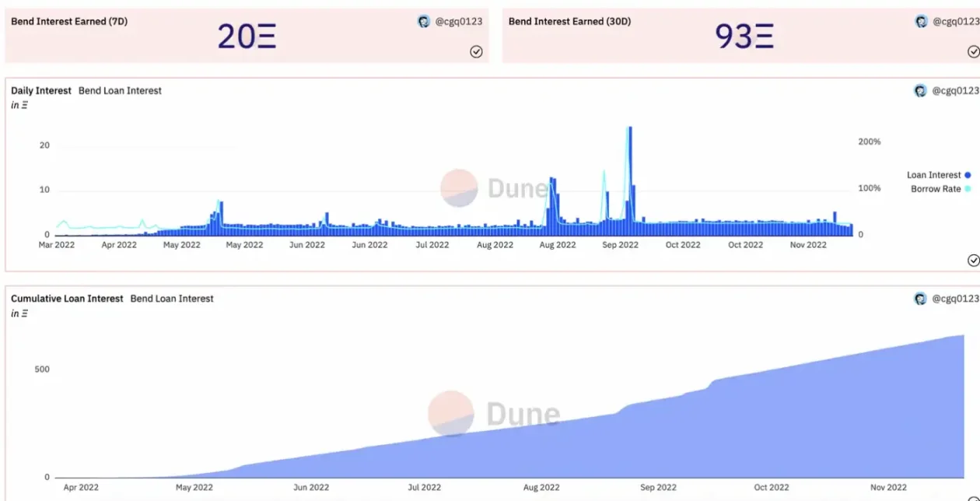Click the light-blue Borrow Rate legend dot

tap(968, 189)
